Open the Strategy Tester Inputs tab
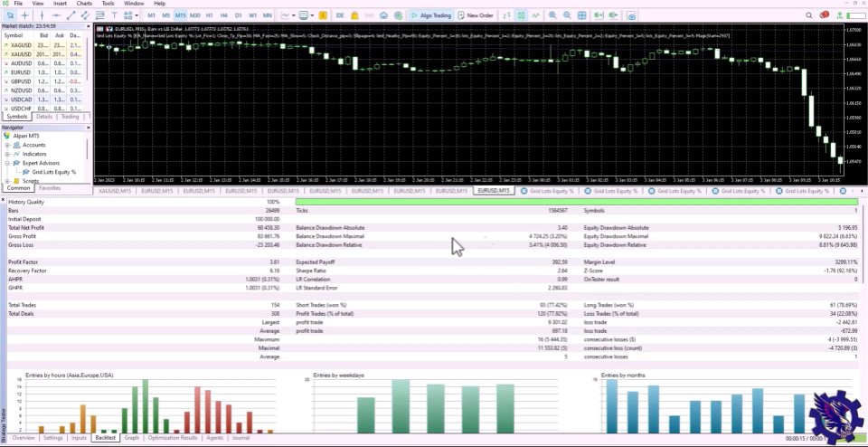 pos(79,438)
